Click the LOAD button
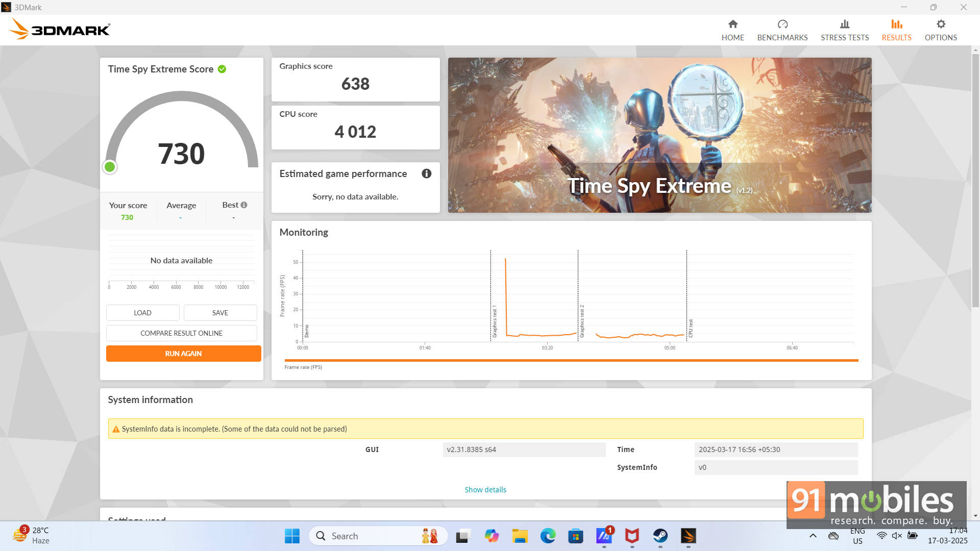The height and width of the screenshot is (551, 980). (142, 313)
